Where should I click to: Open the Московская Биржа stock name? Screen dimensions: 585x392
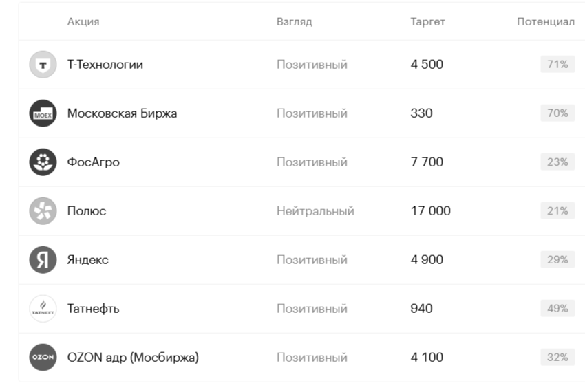pyautogui.click(x=122, y=113)
